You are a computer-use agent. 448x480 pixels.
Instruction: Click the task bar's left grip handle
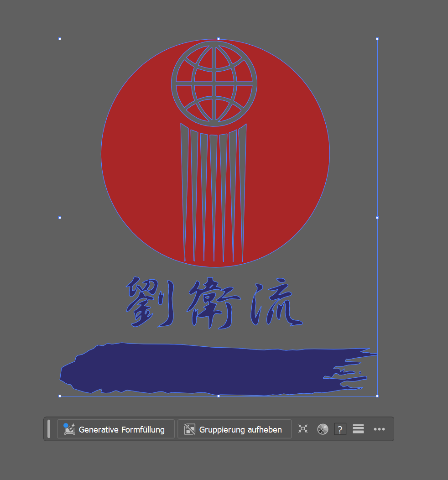(x=49, y=429)
